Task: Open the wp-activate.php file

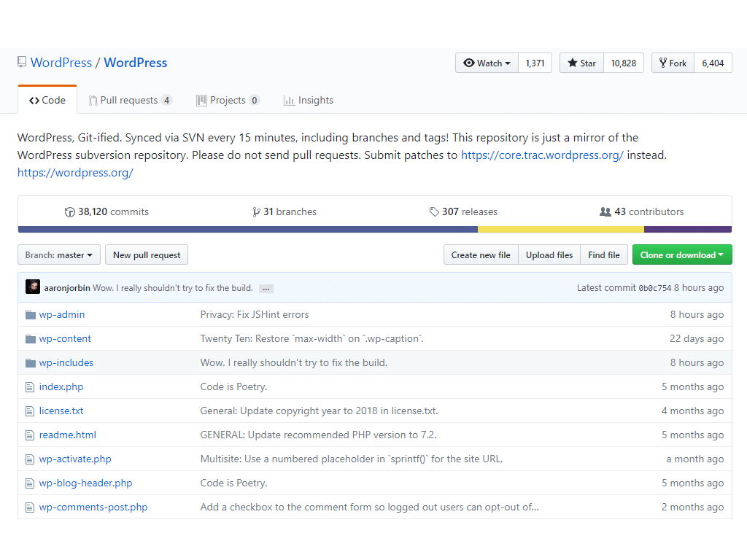Action: pyautogui.click(x=75, y=459)
